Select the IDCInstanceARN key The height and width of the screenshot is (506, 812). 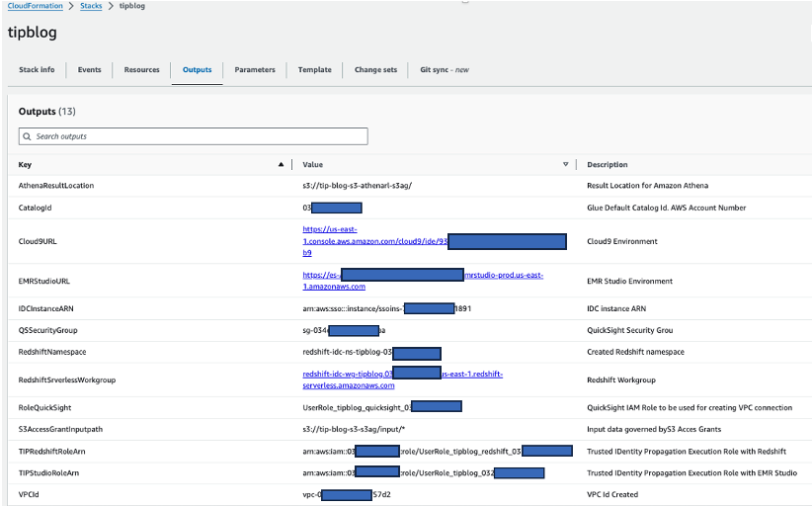46,308
